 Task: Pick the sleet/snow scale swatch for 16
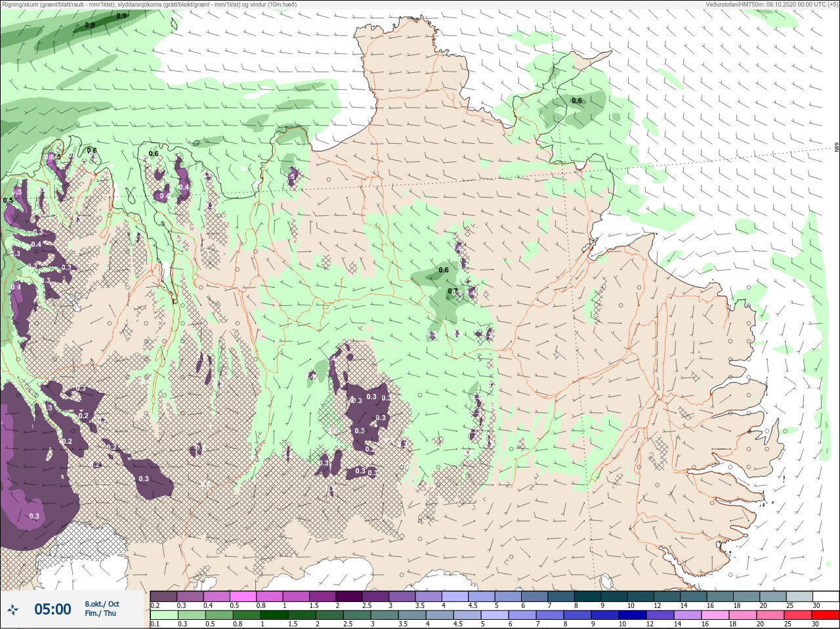tap(720, 596)
